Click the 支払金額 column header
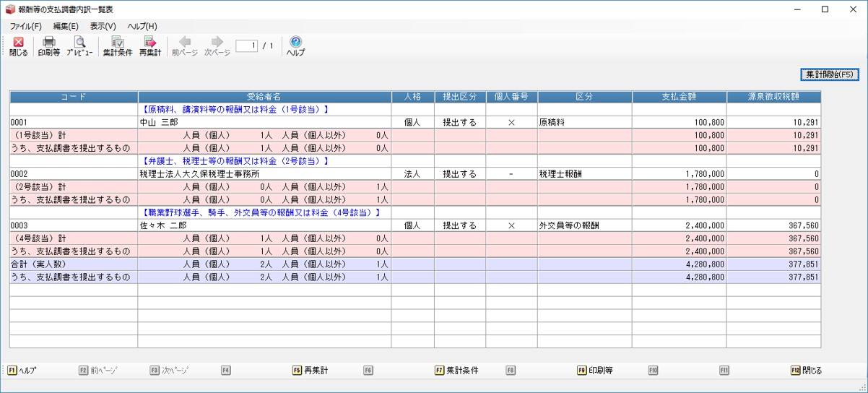Image resolution: width=868 pixels, height=393 pixels. [x=679, y=97]
